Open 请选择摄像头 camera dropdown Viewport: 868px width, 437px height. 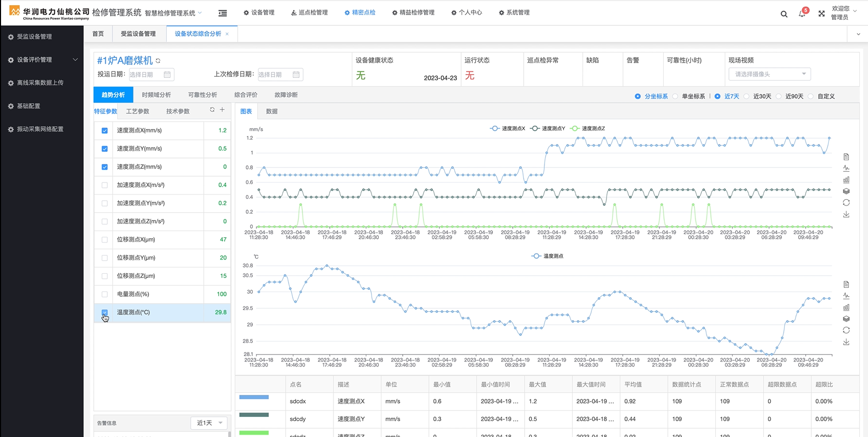(x=770, y=74)
